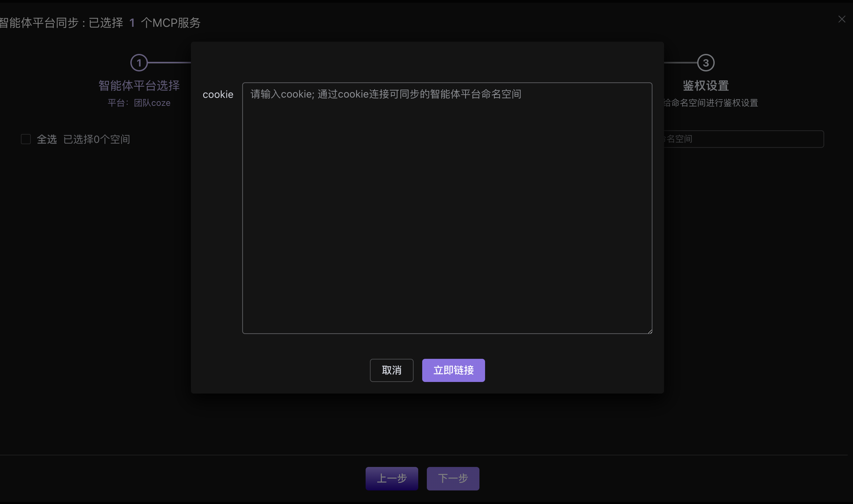The image size is (853, 504).
Task: Click the step 1 circle indicator
Action: click(x=139, y=63)
